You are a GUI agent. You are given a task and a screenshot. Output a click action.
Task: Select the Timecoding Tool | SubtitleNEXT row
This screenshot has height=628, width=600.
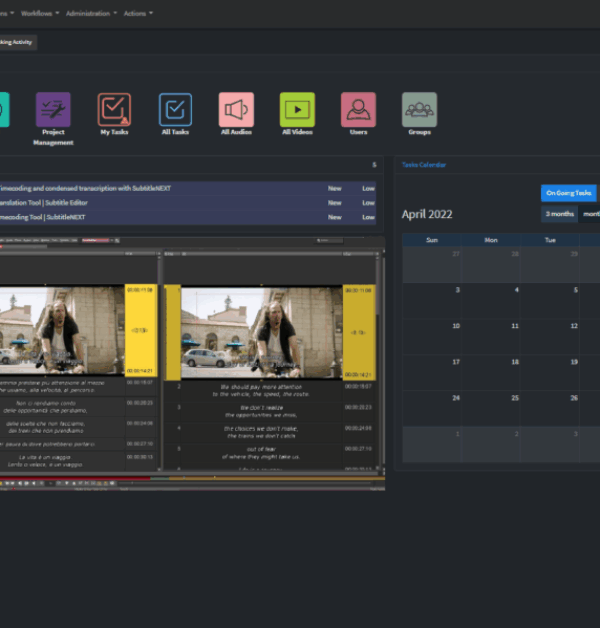point(187,217)
